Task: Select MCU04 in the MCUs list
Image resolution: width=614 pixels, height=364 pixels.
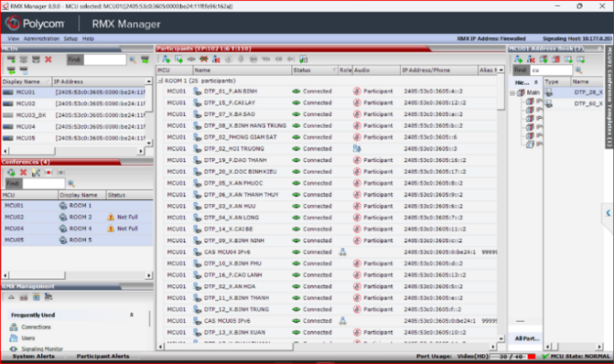Action: click(74, 126)
